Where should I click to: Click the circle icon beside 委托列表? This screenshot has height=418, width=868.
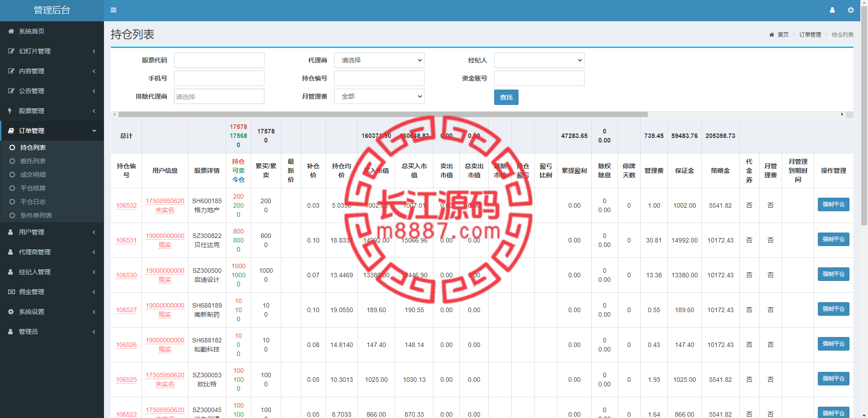[x=12, y=161]
